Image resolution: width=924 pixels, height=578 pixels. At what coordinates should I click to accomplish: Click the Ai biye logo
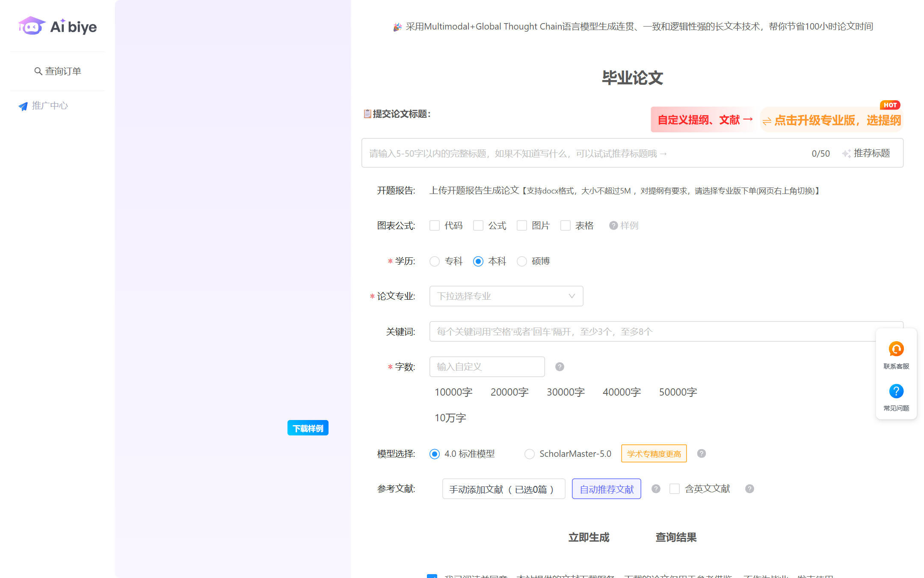click(58, 27)
